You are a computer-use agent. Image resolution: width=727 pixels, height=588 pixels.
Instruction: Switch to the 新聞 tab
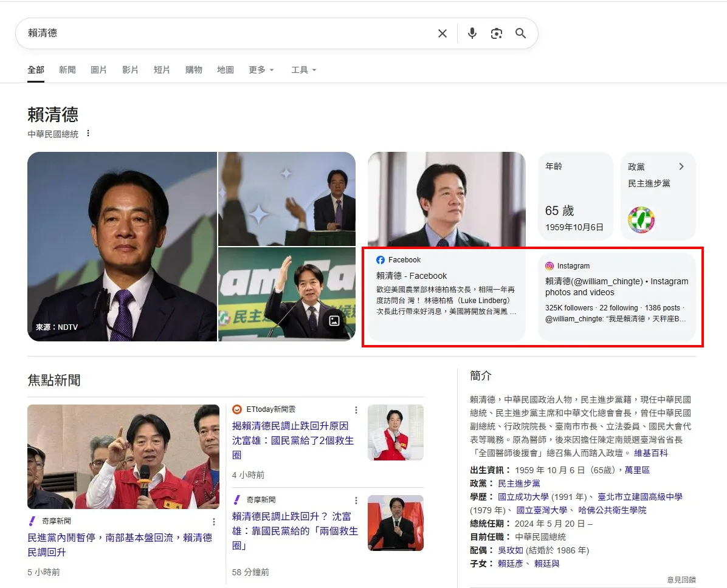pos(67,69)
